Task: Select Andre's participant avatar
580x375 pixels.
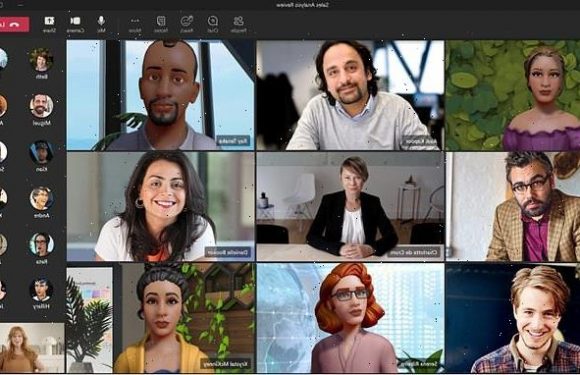Action: pyautogui.click(x=41, y=199)
